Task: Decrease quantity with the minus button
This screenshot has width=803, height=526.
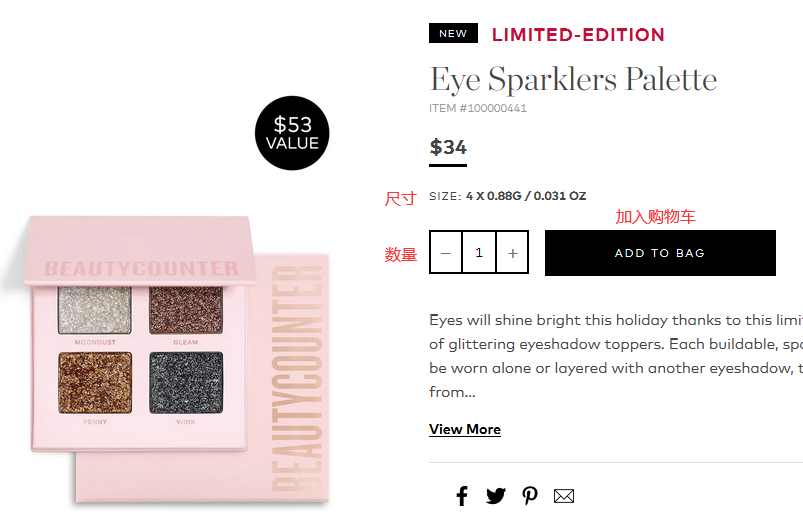Action: coord(446,253)
